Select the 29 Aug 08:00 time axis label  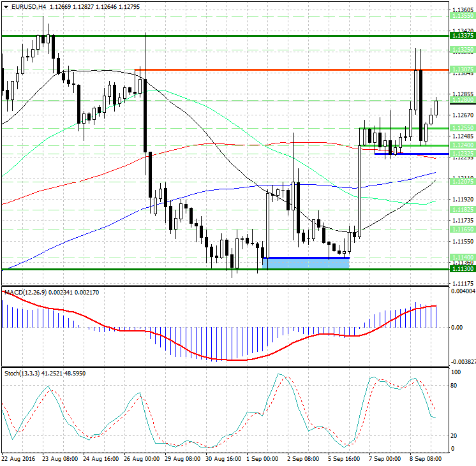(182, 459)
